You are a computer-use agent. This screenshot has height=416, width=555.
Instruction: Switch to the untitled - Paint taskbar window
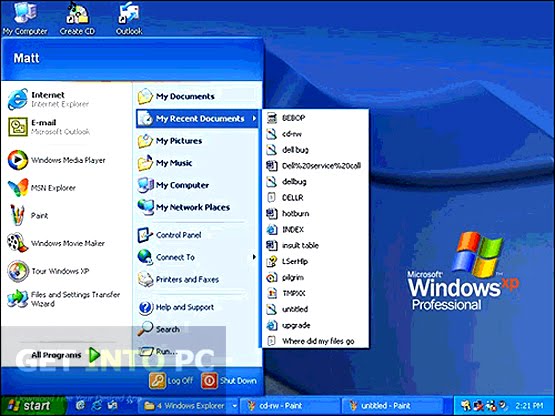tap(392, 406)
